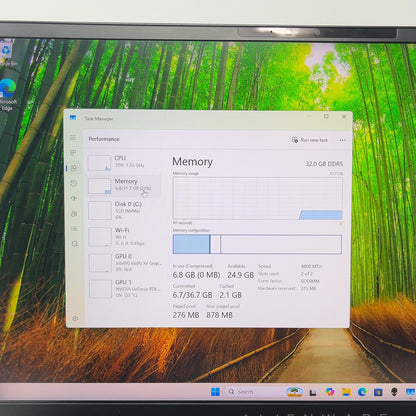Click the 878 MB non-paged pool value
The height and width of the screenshot is (416, 416).
[219, 315]
